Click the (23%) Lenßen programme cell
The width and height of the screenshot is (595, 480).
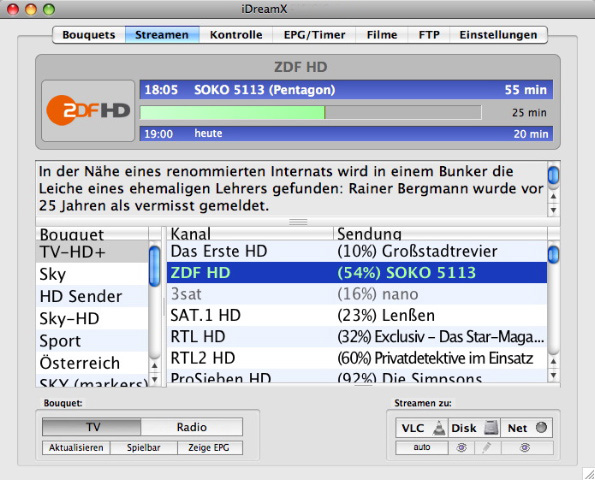tap(441, 315)
